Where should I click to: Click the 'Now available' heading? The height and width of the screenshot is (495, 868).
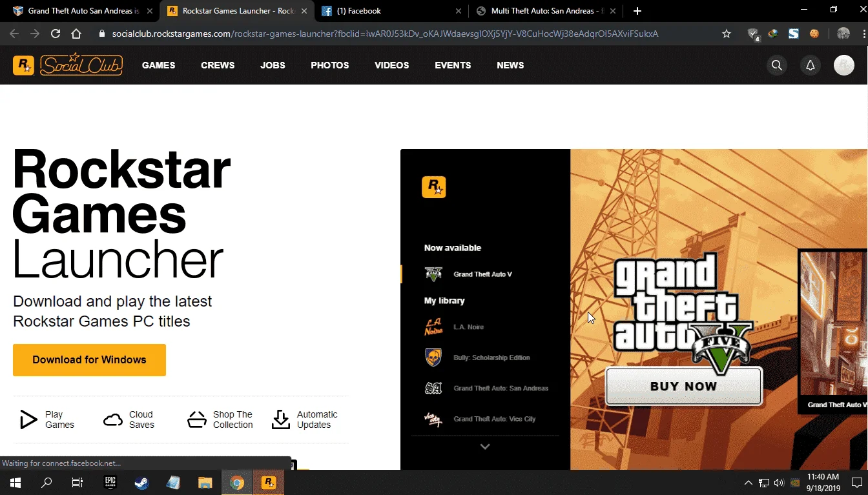pos(453,248)
